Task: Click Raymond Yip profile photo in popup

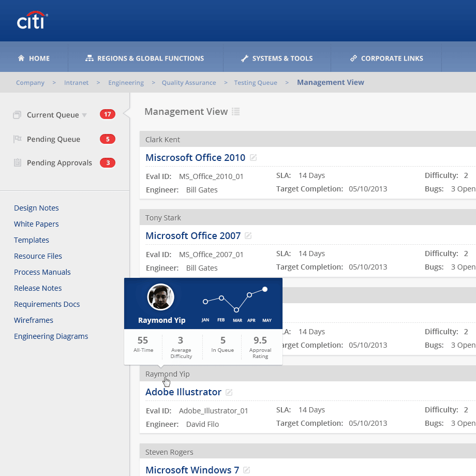Action: click(x=160, y=297)
